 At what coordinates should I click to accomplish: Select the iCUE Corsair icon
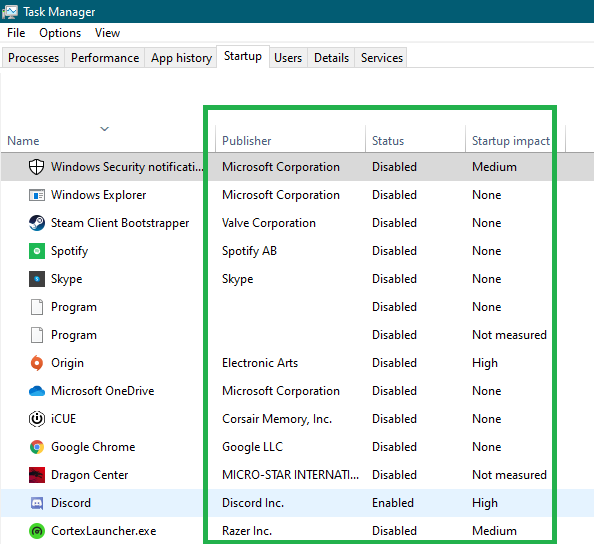click(x=37, y=419)
